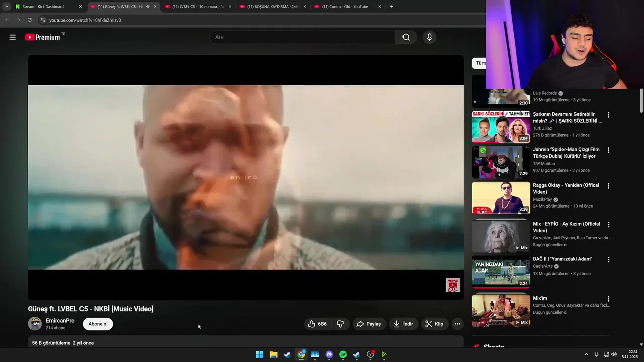
Task: Like the video with thumbs up
Action: tap(318, 324)
